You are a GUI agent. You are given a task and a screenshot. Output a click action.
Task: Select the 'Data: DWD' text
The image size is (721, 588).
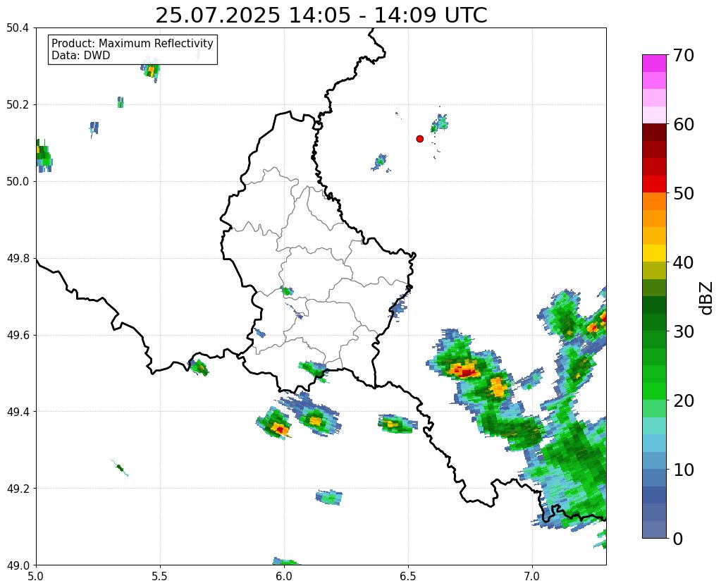(x=81, y=56)
